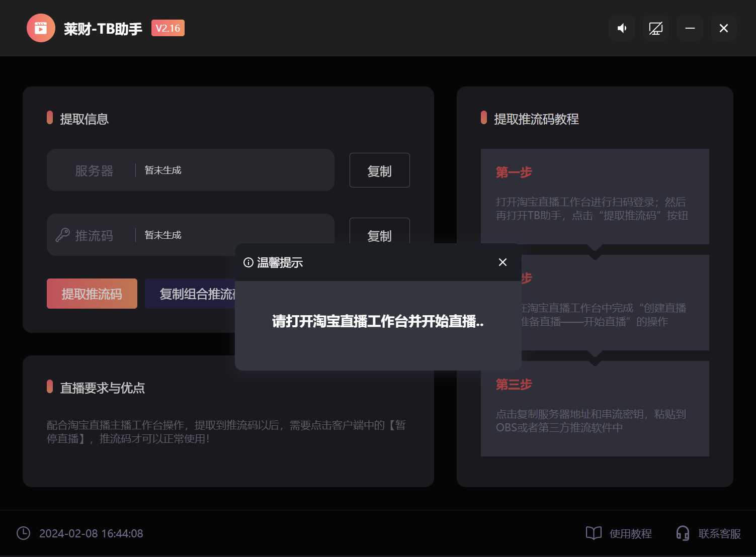Click the headset icon beside 联系客服
The height and width of the screenshot is (557, 756).
click(x=683, y=533)
